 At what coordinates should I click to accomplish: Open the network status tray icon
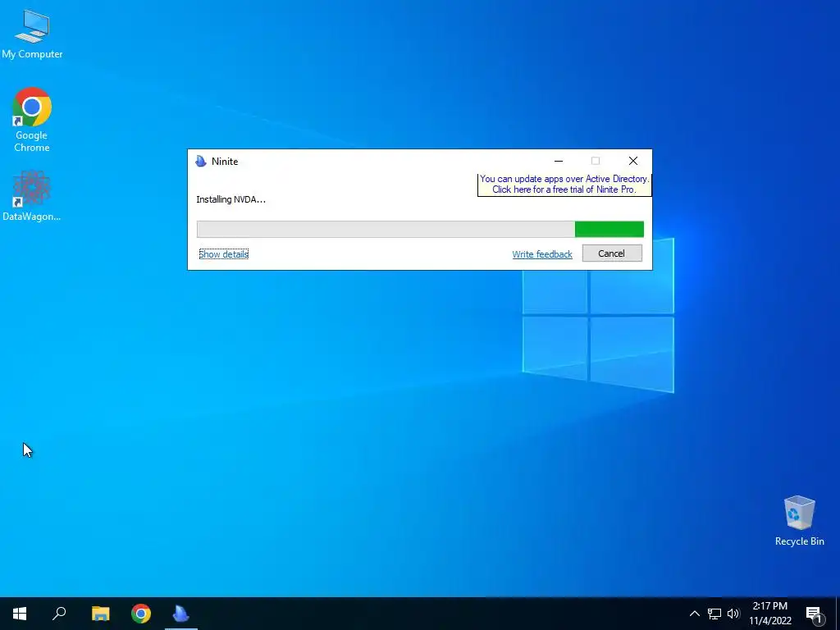click(x=714, y=614)
